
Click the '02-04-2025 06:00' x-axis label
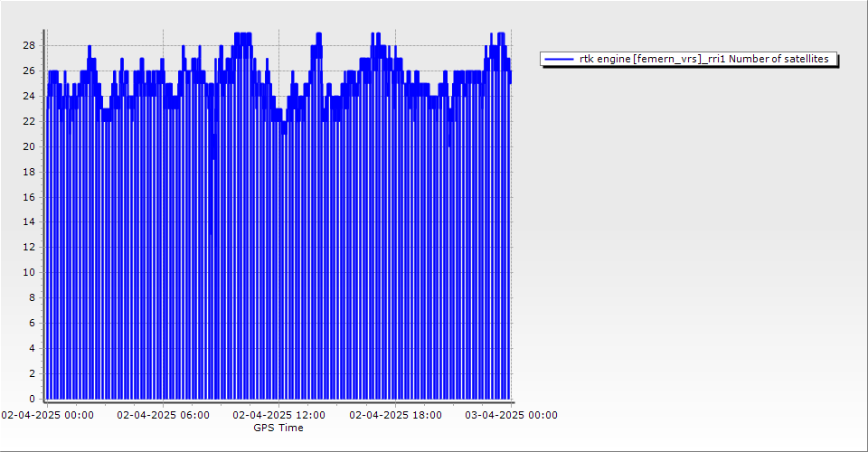(164, 416)
